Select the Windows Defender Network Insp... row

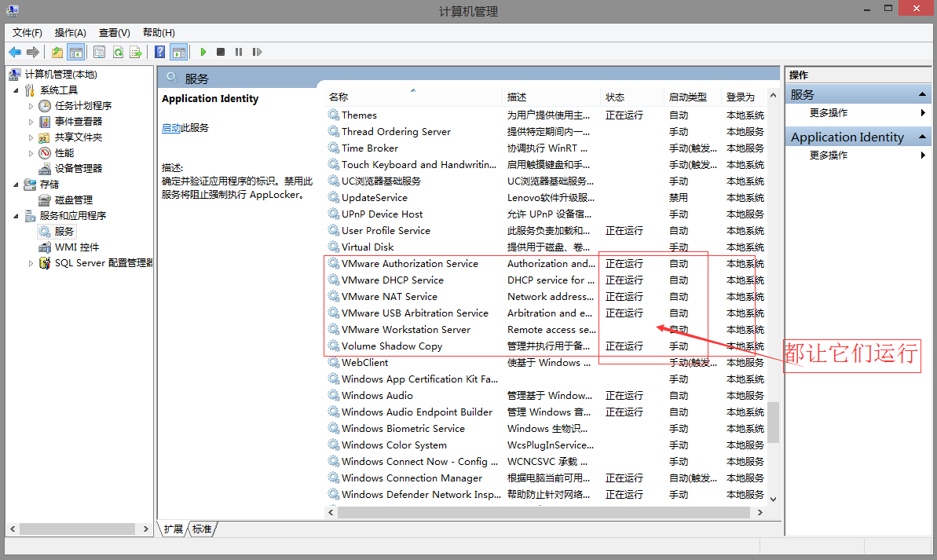pyautogui.click(x=546, y=494)
